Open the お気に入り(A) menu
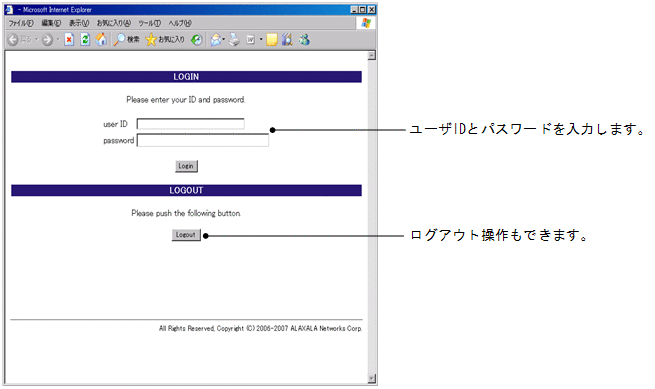Viewport: 655px width, 389px height. pyautogui.click(x=114, y=23)
